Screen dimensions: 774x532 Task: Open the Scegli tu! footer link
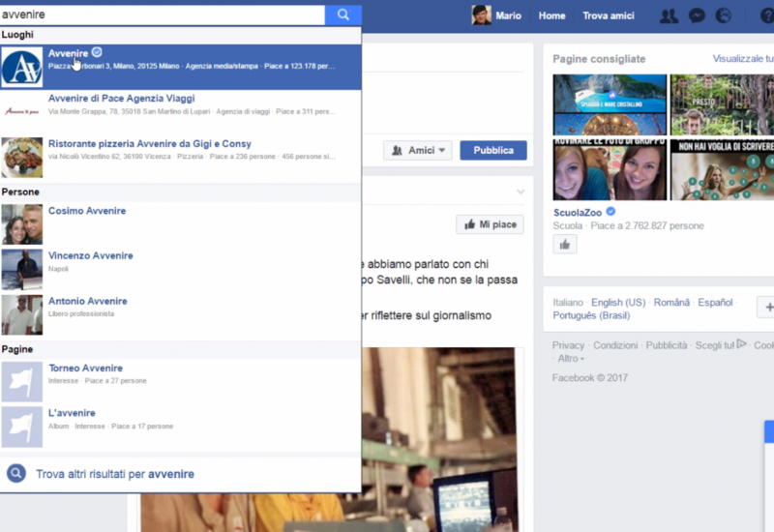(x=715, y=345)
